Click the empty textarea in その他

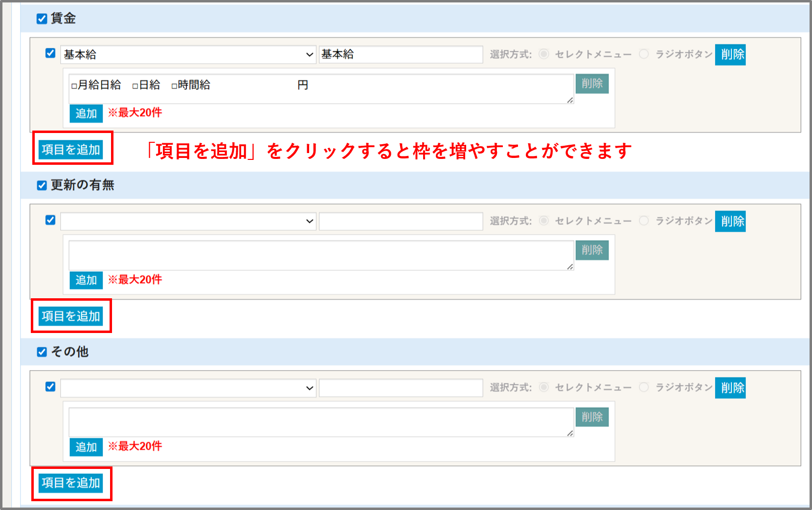[x=321, y=422]
